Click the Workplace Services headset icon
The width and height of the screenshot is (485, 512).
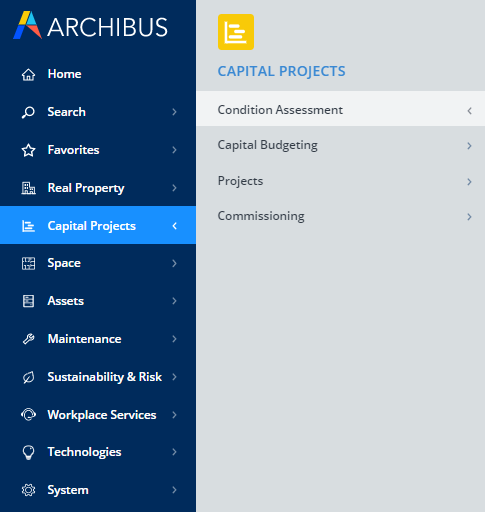pyautogui.click(x=28, y=415)
